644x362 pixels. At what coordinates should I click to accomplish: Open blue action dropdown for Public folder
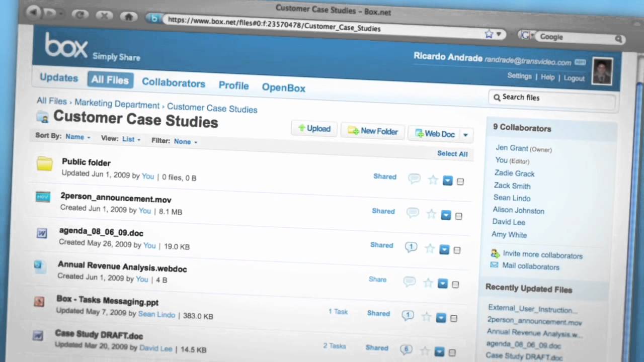pyautogui.click(x=447, y=180)
